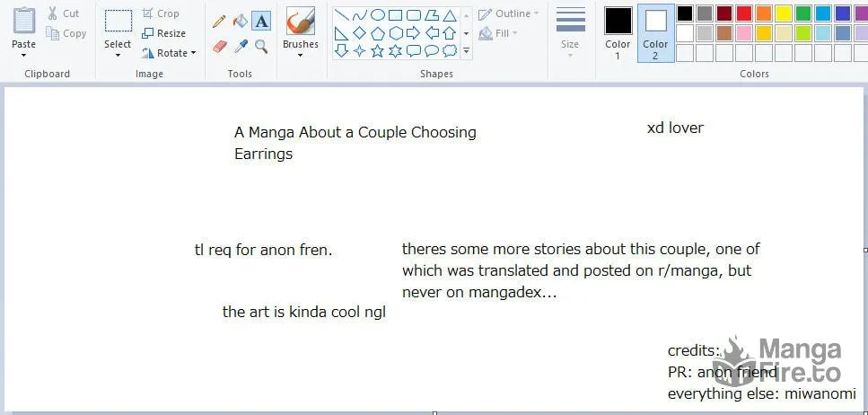Choose the Right triangle shape
The image size is (868, 415).
(x=342, y=33)
